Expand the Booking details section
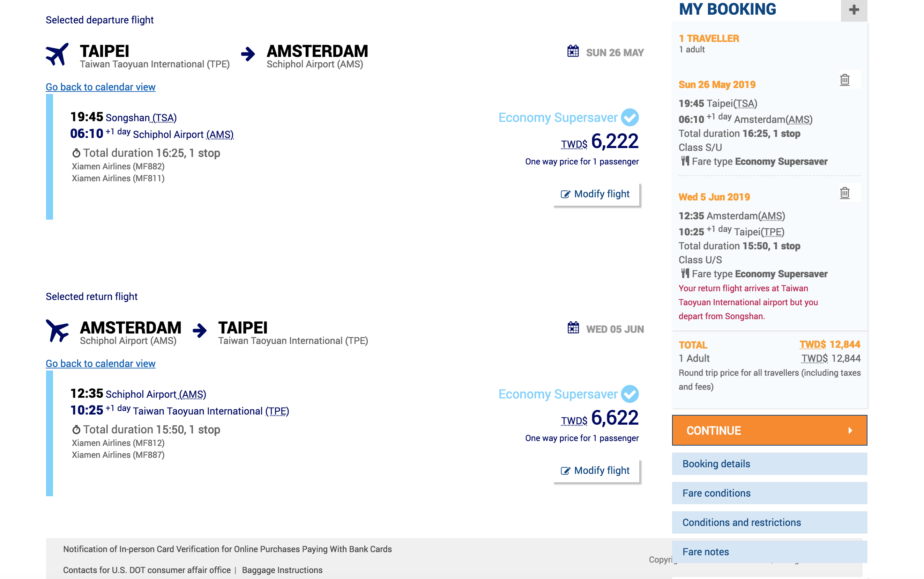This screenshot has width=924, height=579. click(769, 464)
